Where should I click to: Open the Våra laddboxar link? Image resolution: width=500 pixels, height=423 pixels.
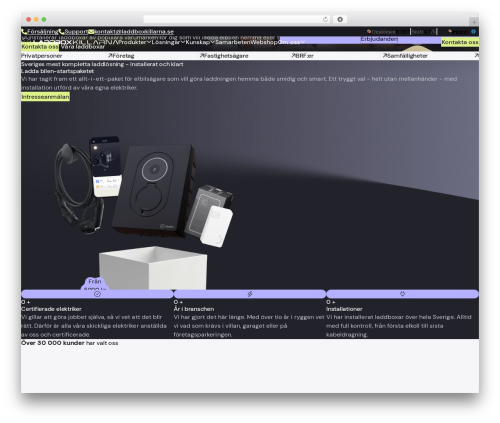pyautogui.click(x=83, y=47)
